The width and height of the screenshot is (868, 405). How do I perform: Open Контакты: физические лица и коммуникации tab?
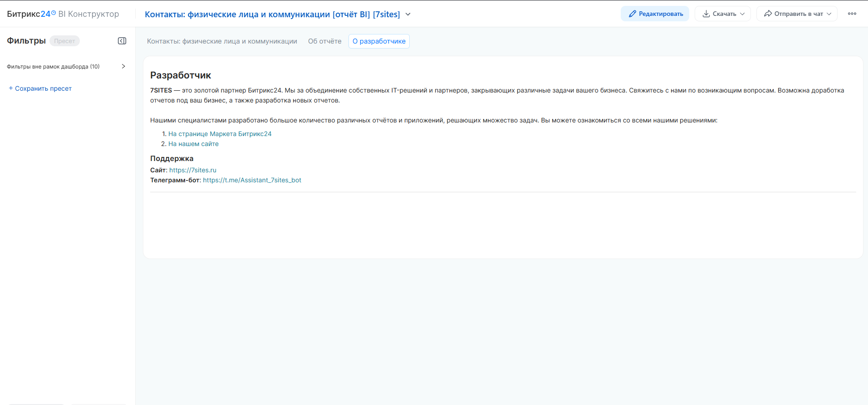coord(222,41)
